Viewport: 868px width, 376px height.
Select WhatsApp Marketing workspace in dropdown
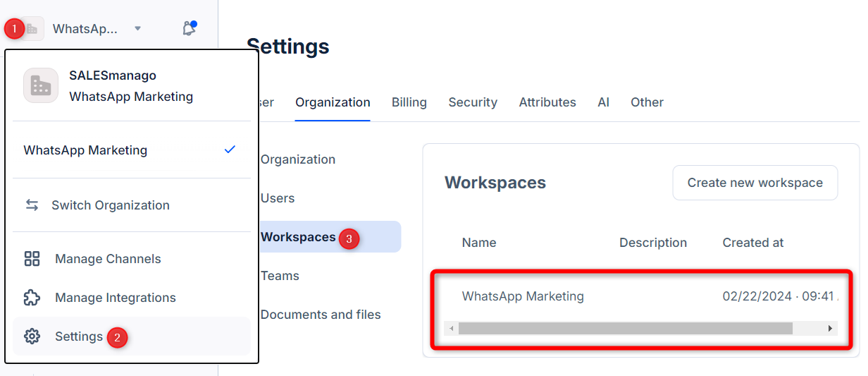click(x=131, y=150)
